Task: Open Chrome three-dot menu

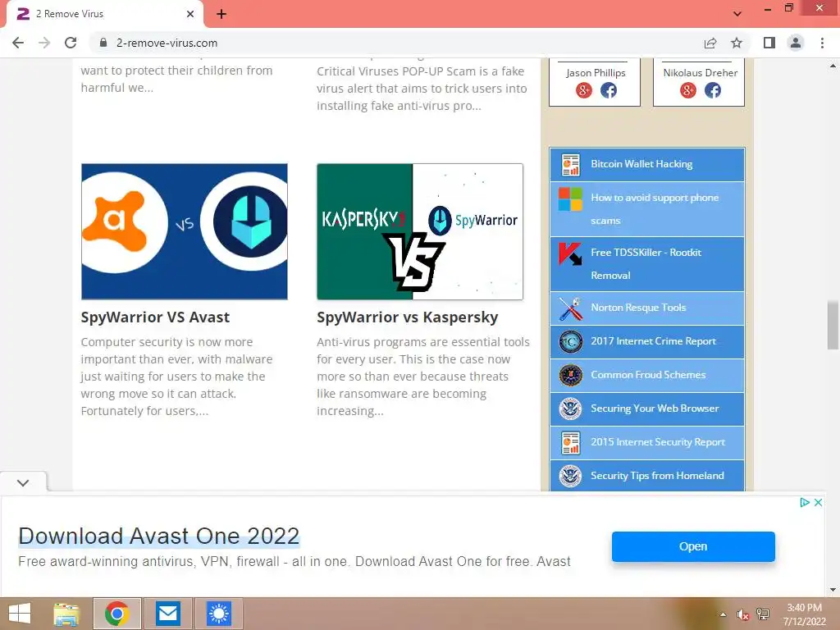Action: point(822,43)
